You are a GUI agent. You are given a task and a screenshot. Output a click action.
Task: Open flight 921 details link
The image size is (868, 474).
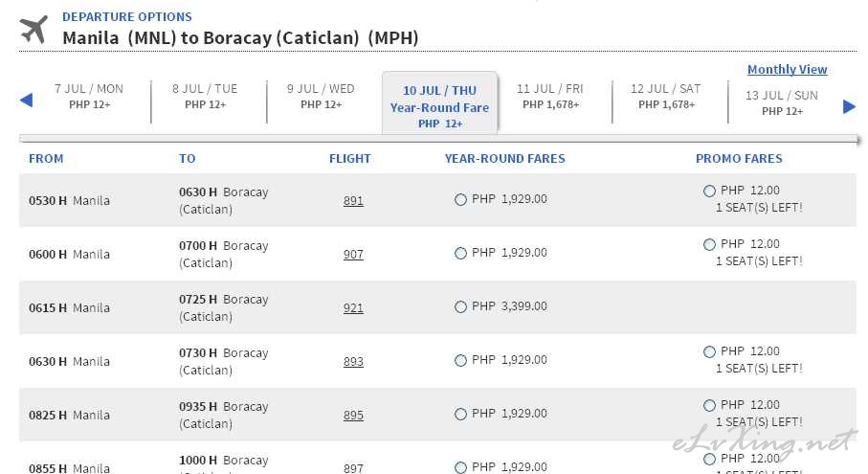coord(353,308)
